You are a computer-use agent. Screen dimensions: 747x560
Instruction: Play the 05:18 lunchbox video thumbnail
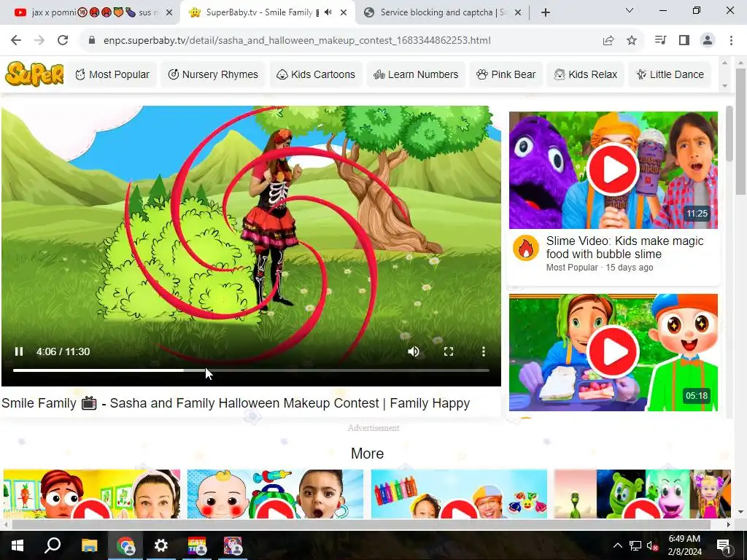613,352
